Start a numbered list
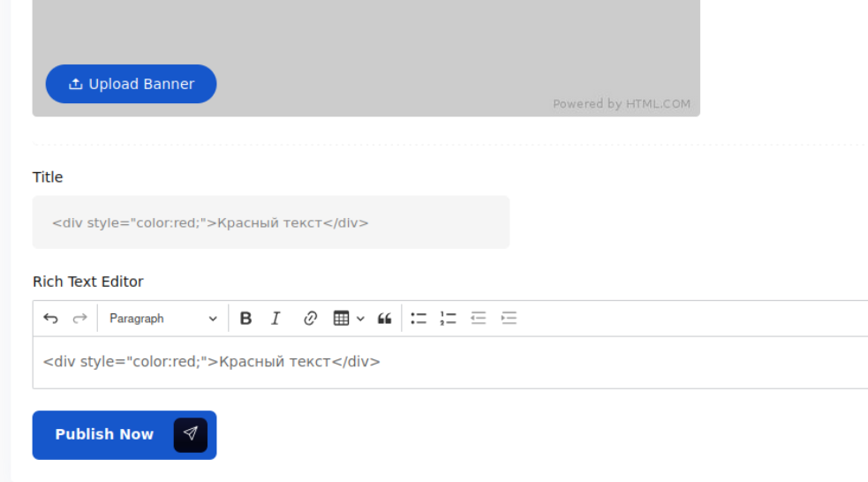 click(x=449, y=319)
